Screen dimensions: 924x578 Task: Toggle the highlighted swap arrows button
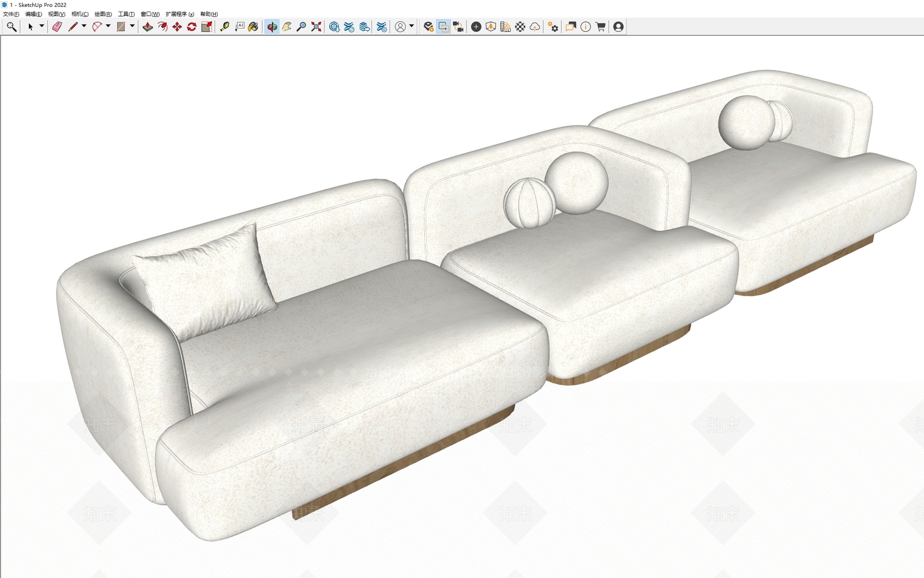444,27
